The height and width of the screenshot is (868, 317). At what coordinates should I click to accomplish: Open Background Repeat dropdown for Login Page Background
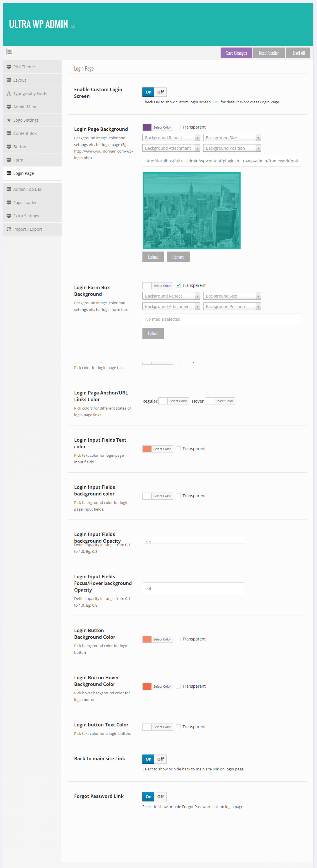tap(171, 137)
